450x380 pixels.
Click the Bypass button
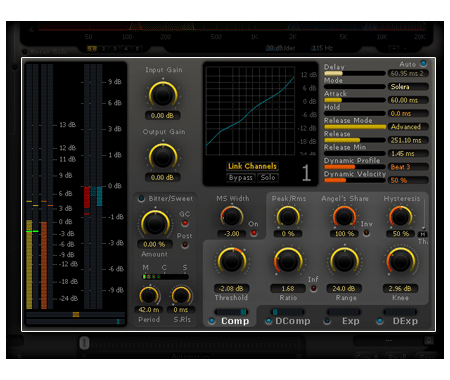tap(241, 178)
